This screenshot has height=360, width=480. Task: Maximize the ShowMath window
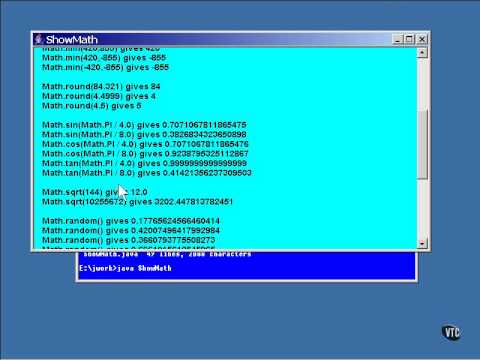tap(409, 39)
